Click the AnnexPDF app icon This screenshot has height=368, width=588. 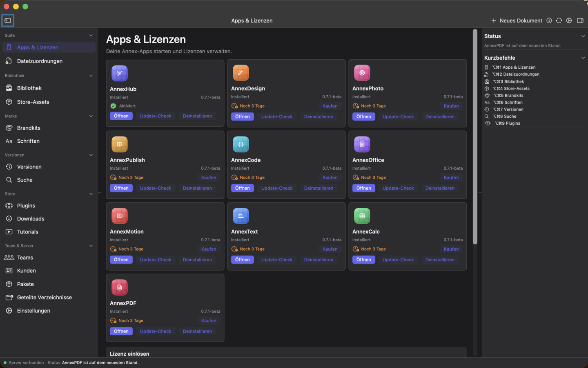tap(120, 287)
